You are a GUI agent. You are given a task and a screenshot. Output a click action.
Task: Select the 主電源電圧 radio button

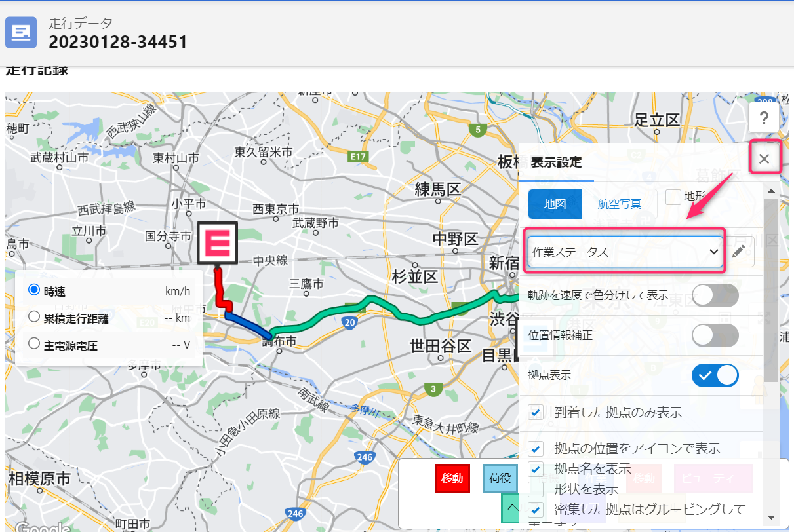click(x=34, y=343)
